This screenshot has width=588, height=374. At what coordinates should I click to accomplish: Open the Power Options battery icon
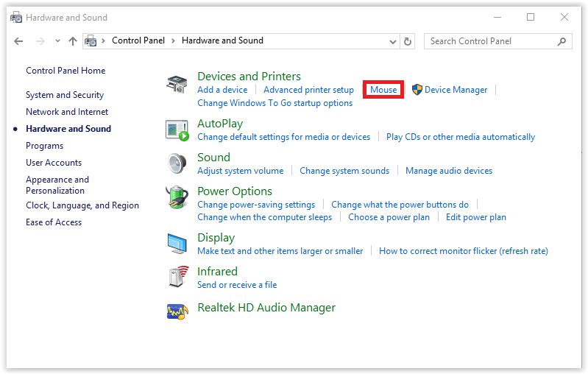(177, 197)
